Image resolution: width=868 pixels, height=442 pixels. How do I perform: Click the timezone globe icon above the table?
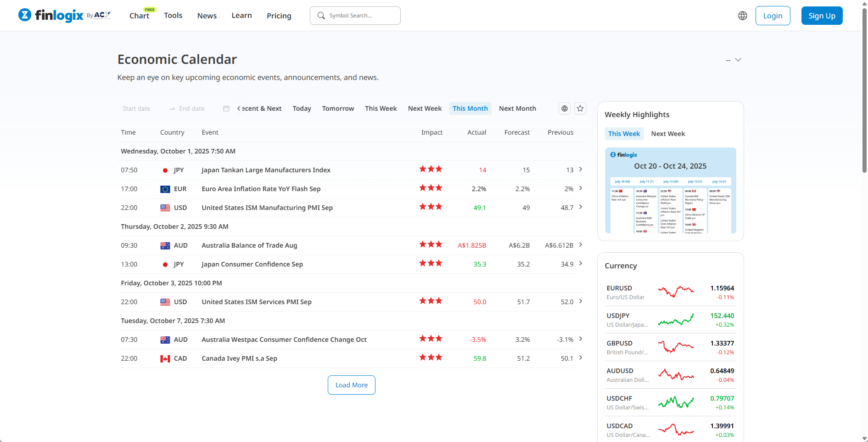click(565, 108)
